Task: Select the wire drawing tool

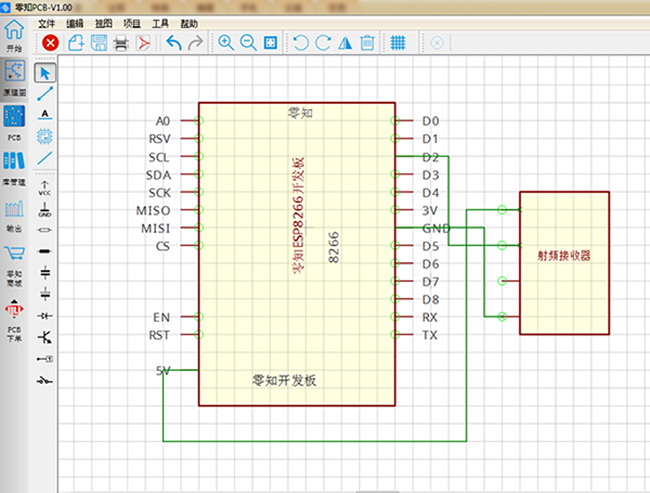Action: 45,94
